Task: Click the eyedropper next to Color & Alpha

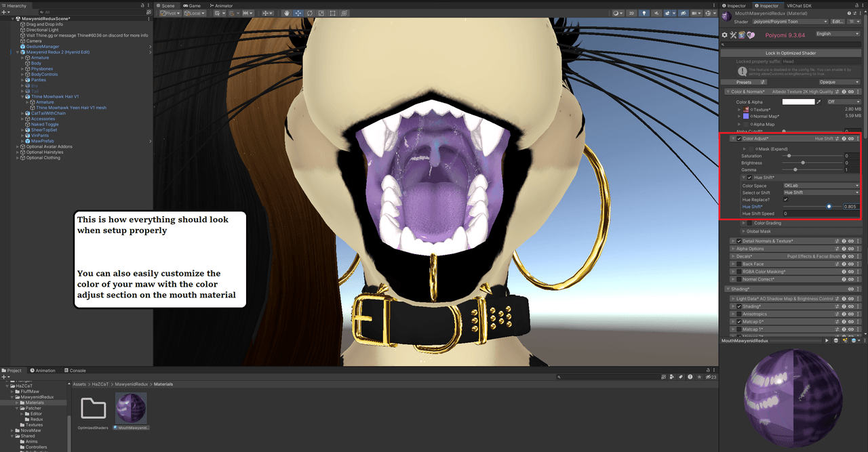Action: (818, 102)
